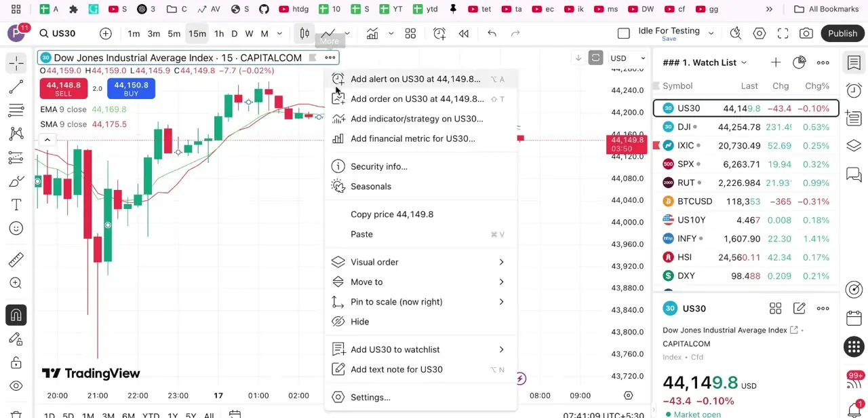Select Add text note for US30
The height and width of the screenshot is (418, 868).
pos(420,370)
